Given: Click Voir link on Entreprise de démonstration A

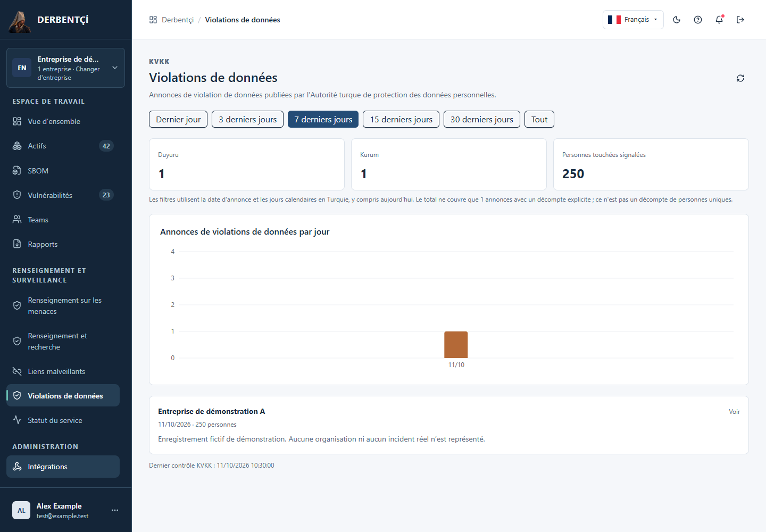Looking at the screenshot, I should click(x=734, y=412).
